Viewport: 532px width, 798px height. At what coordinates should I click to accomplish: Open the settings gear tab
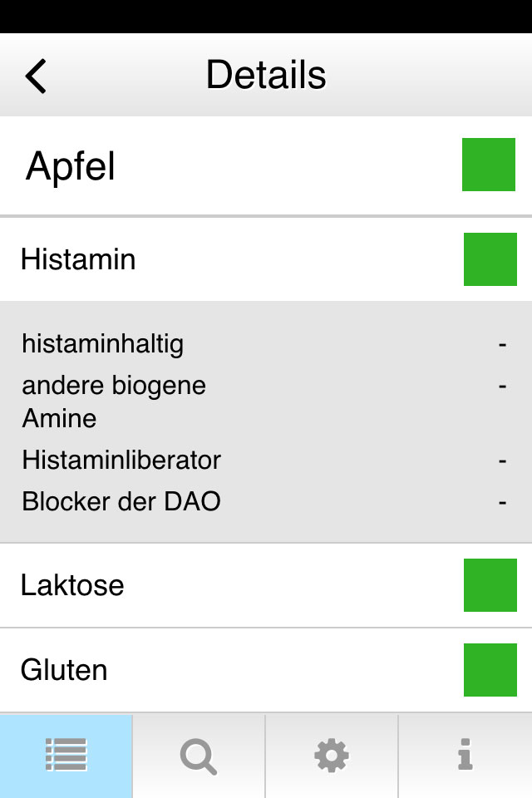[332, 756]
